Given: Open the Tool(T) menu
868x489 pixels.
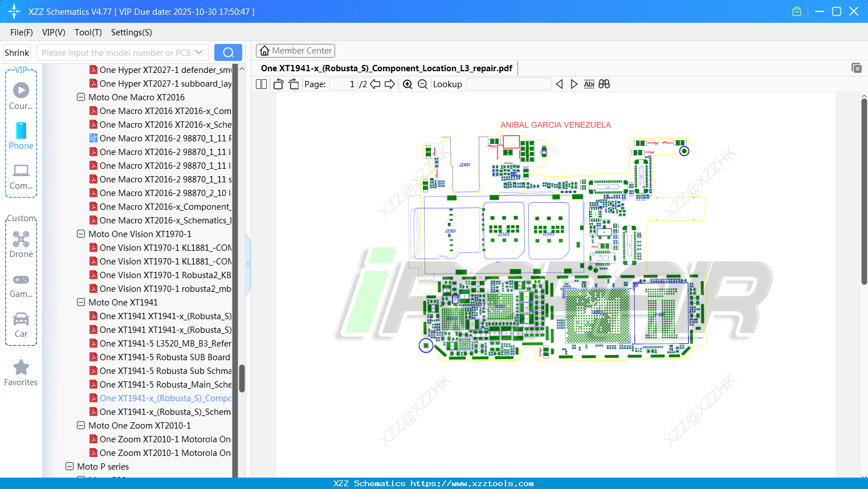Looking at the screenshot, I should coord(88,32).
